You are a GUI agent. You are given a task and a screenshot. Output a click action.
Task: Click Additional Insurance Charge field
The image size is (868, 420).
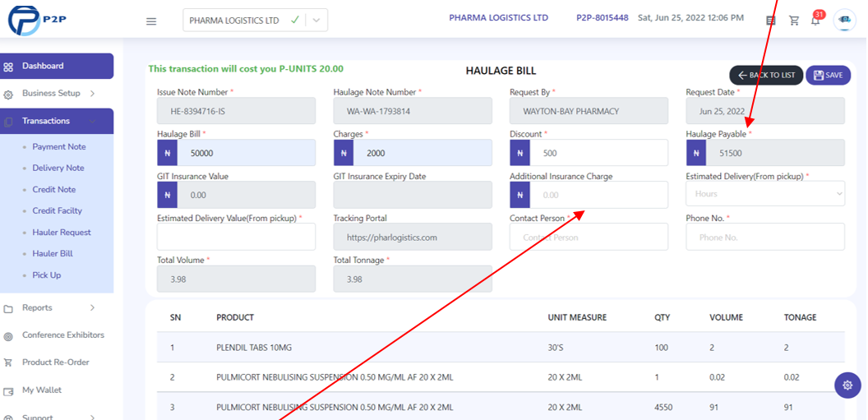[599, 195]
